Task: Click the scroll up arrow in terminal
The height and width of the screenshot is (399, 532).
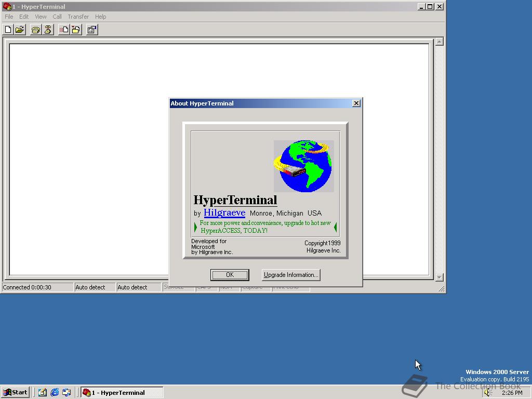Action: point(440,42)
